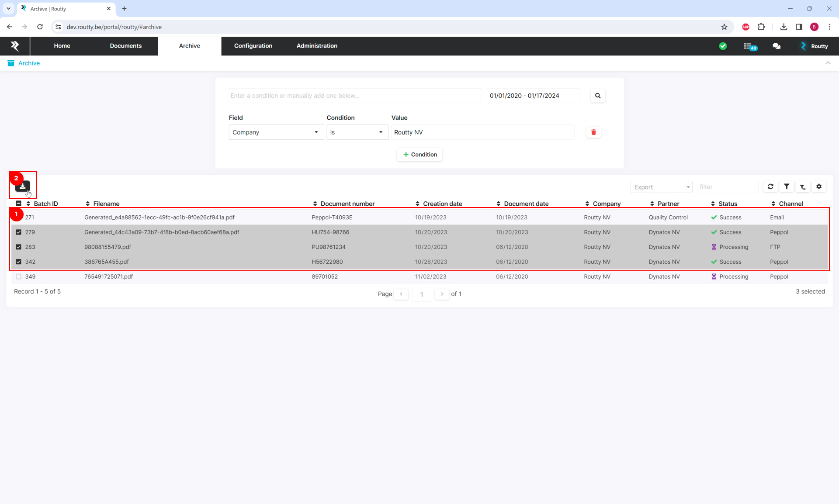Open the chat messages icon
839x504 pixels.
(x=777, y=46)
